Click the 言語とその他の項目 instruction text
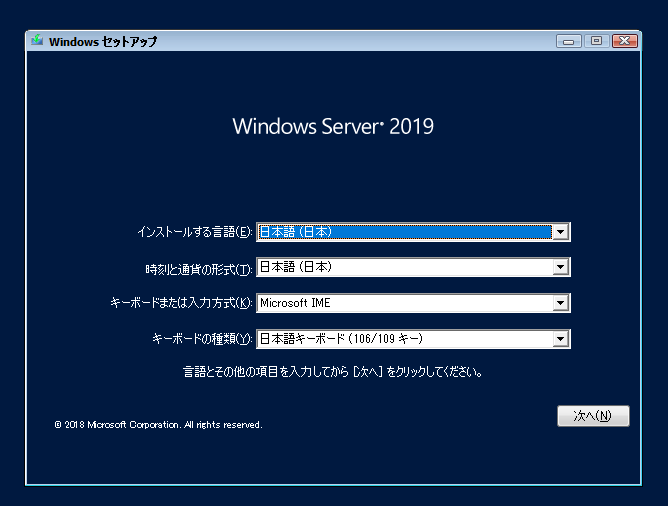The image size is (668, 506). coord(333,372)
